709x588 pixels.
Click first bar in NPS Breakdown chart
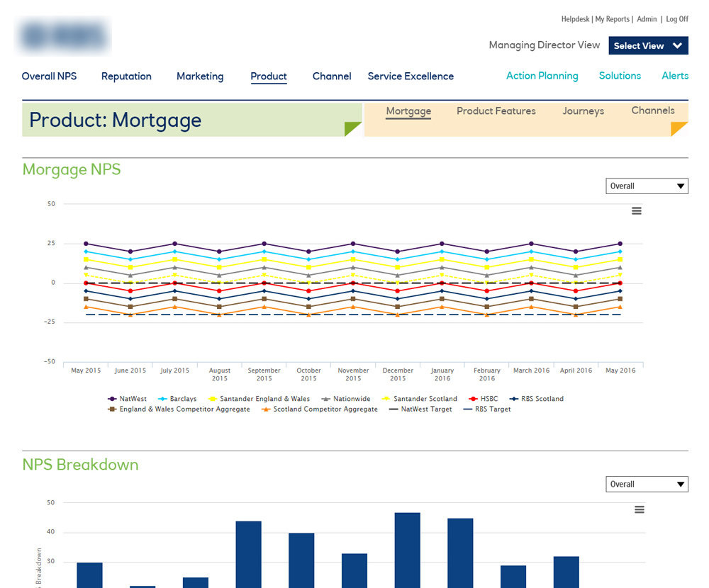click(89, 575)
